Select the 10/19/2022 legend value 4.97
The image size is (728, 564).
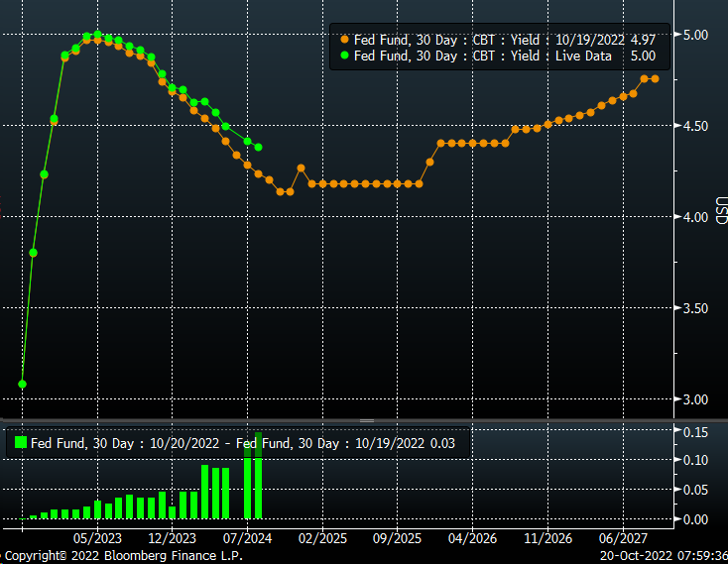coord(643,40)
